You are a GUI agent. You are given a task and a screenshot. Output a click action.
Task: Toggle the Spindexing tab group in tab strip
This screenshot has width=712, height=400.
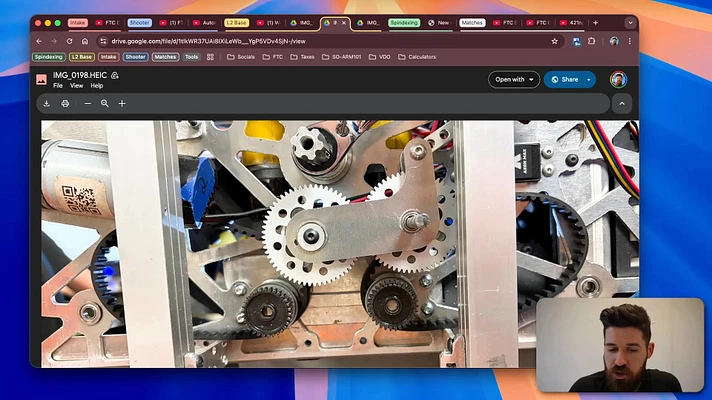(404, 23)
